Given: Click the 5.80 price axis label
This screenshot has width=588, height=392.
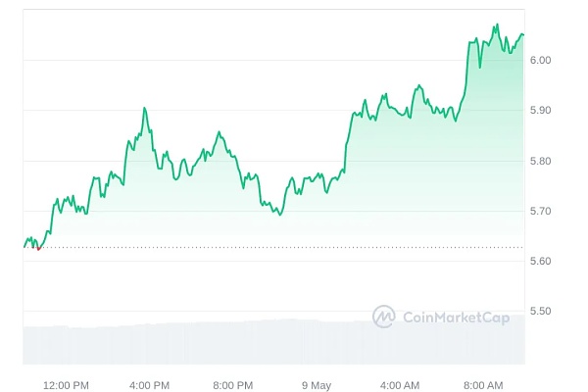Looking at the screenshot, I should coord(540,161).
